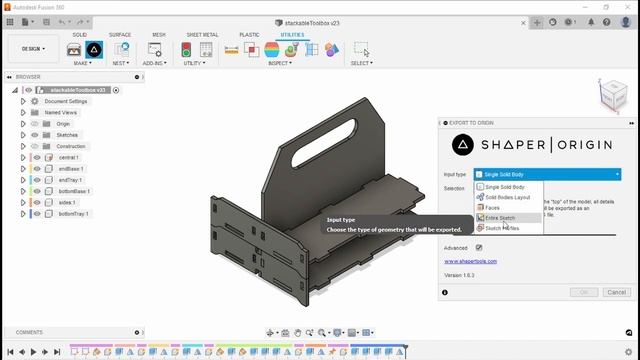Choose Solid Bodies Layout option
640x360 pixels.
509,197
